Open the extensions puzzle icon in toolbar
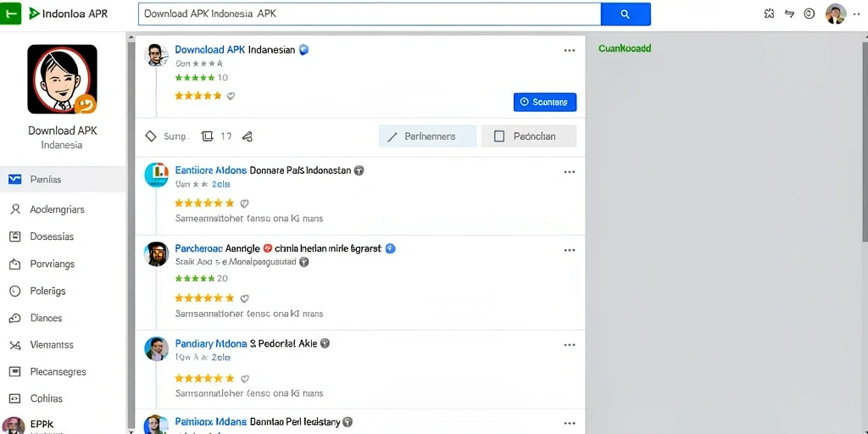Screen dimensions: 868x434 (769, 14)
